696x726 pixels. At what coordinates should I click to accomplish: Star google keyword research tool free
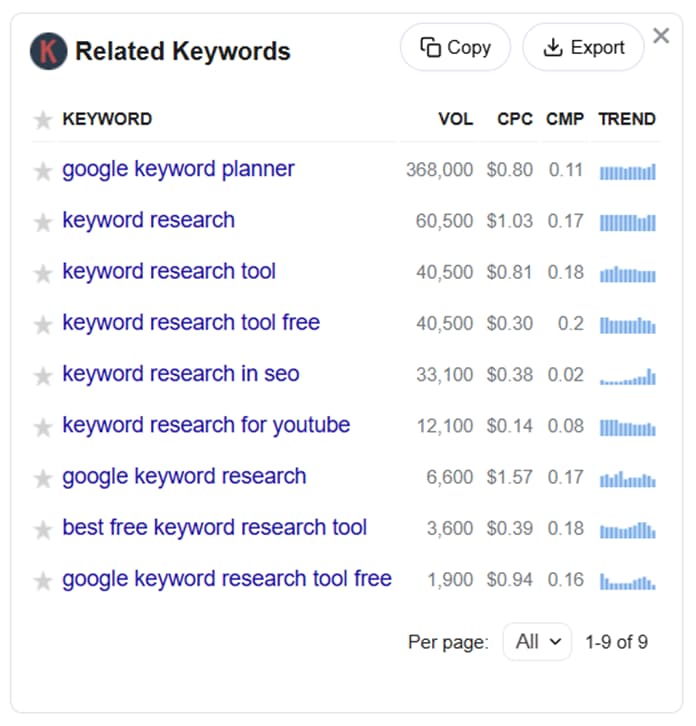click(x=43, y=581)
